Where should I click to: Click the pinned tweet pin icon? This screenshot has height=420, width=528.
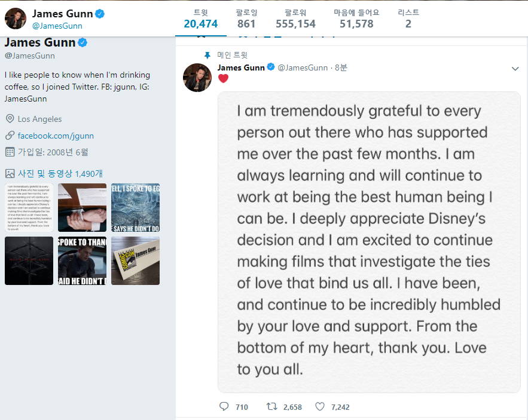click(x=207, y=55)
